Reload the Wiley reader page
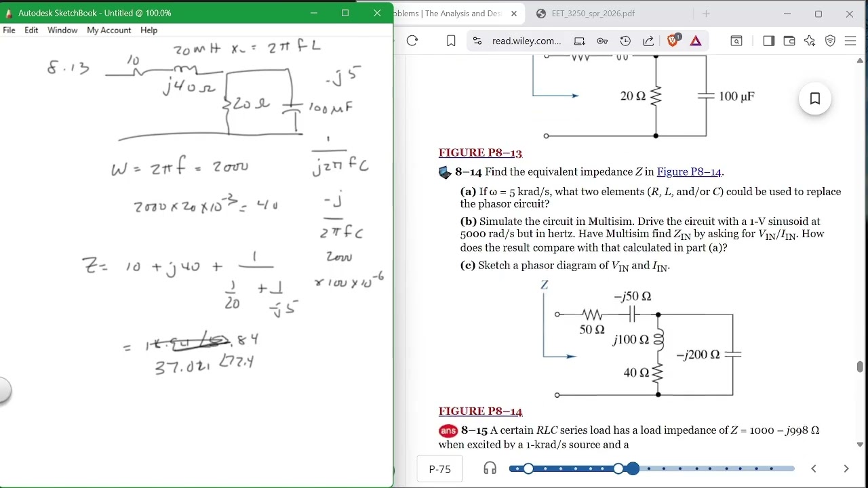 (x=412, y=41)
